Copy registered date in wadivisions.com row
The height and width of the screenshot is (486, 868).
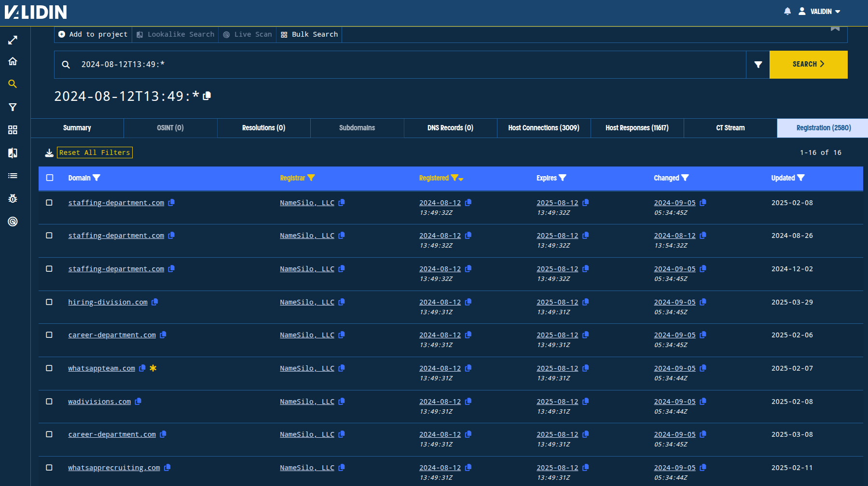[468, 402]
